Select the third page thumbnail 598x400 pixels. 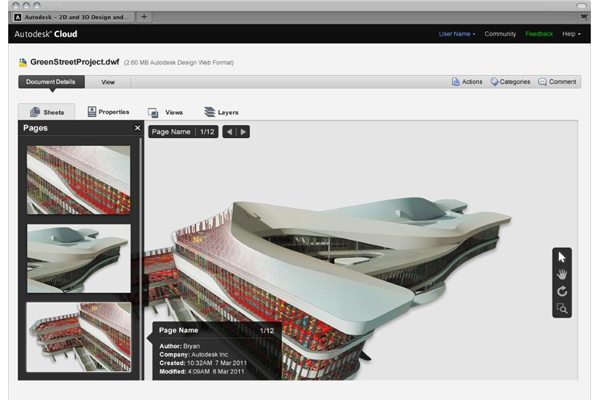coord(79,337)
